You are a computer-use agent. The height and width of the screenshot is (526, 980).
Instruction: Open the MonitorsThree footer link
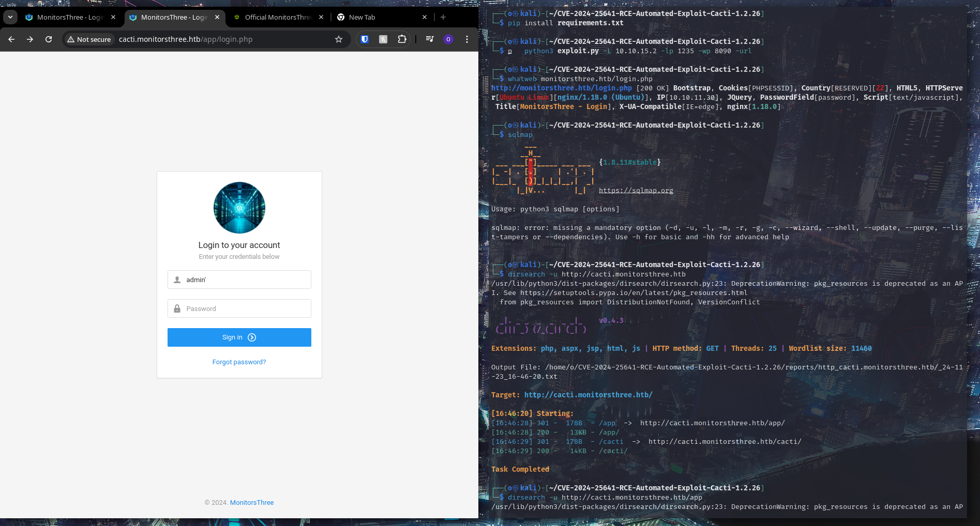point(252,503)
